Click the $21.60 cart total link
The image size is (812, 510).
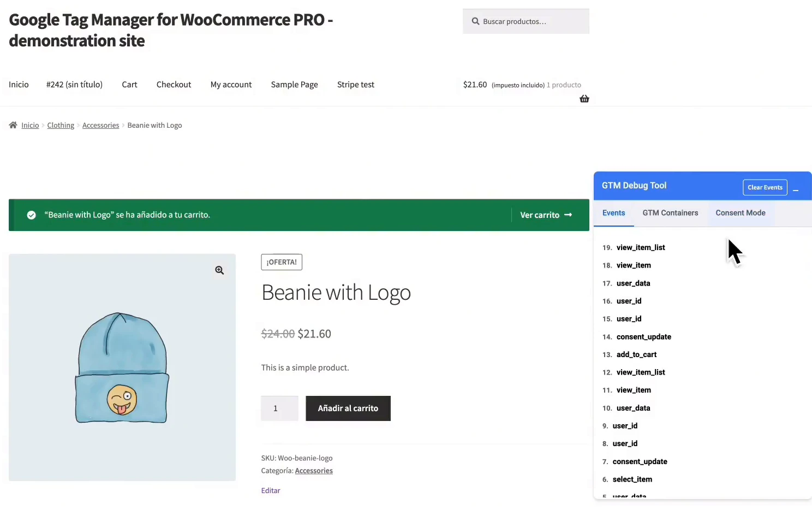[475, 85]
